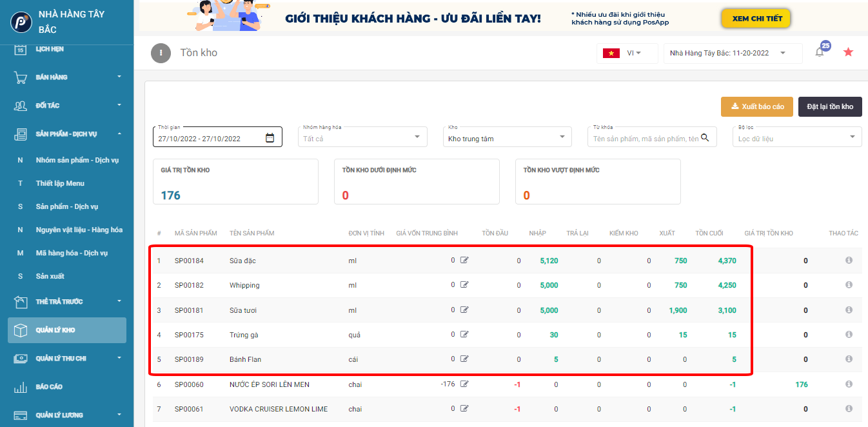The height and width of the screenshot is (427, 868).
Task: Edit average cost for Sữa đặc
Action: tap(464, 261)
